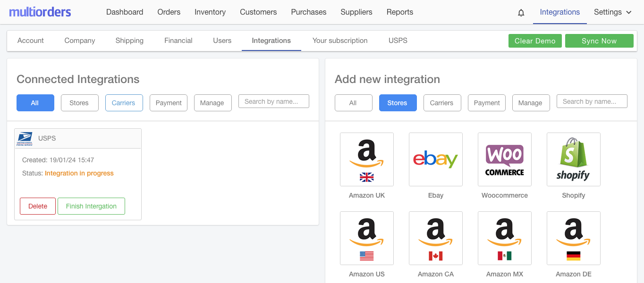The image size is (644, 283).
Task: Select the Amazon US tile
Action: (367, 238)
